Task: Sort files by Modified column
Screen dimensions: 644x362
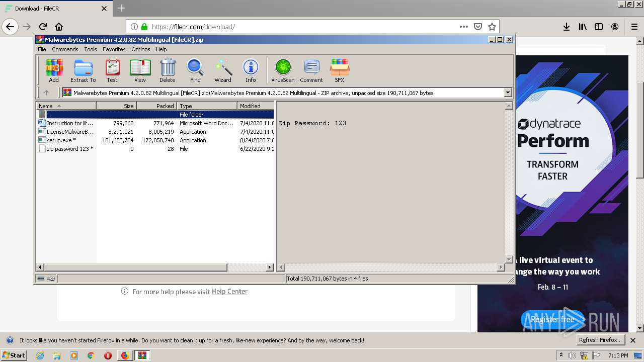Action: 256,106
